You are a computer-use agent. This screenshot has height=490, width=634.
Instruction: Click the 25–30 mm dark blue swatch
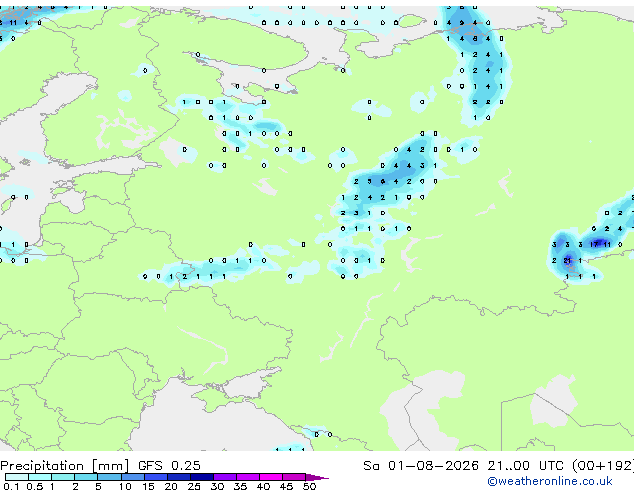(201, 477)
